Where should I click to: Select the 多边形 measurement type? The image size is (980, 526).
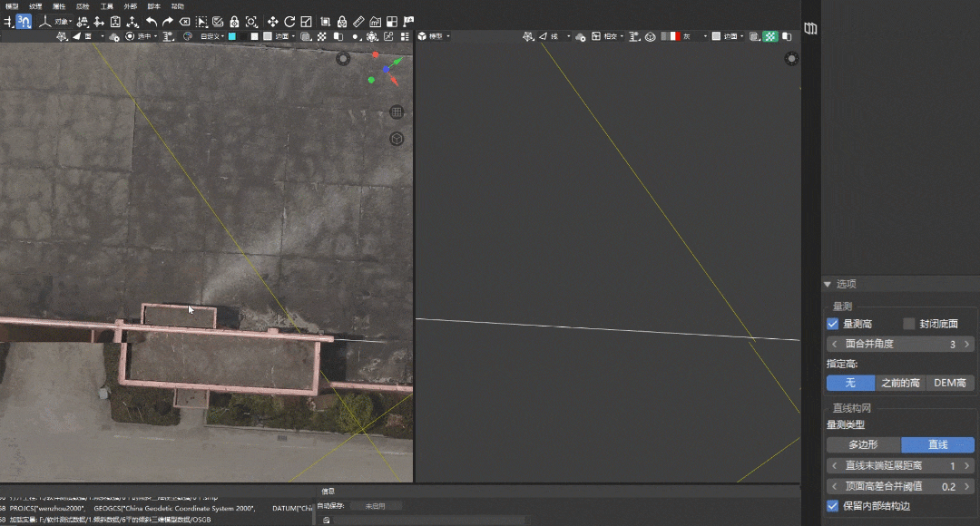coord(863,444)
